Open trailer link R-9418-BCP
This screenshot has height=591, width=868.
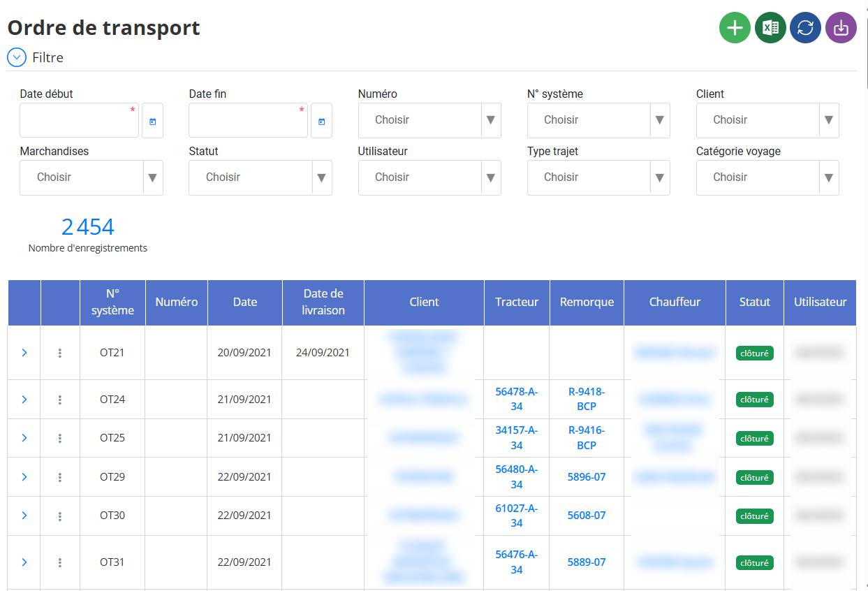tap(587, 399)
